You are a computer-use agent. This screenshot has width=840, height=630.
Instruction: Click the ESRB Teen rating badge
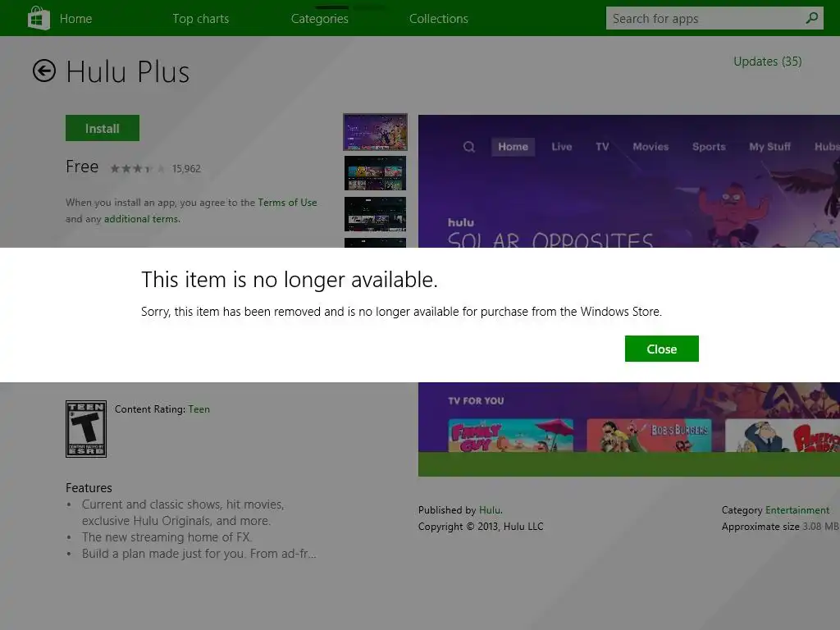pyautogui.click(x=85, y=428)
